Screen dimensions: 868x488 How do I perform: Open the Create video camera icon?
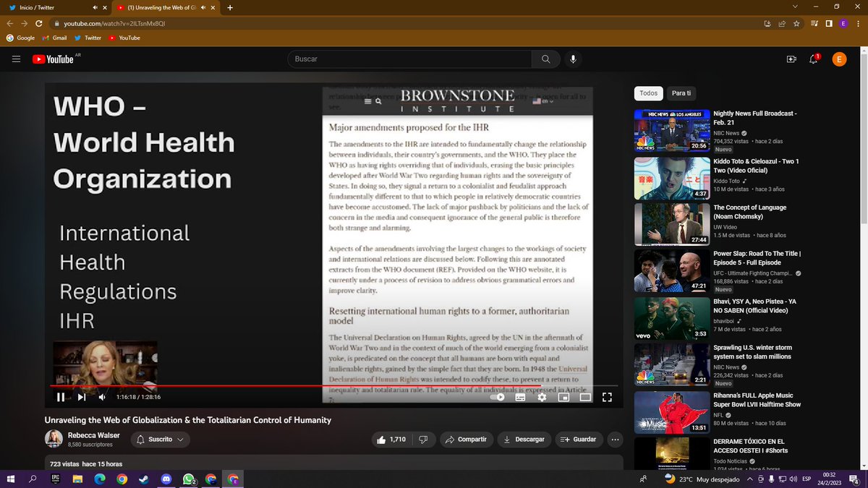coord(791,59)
